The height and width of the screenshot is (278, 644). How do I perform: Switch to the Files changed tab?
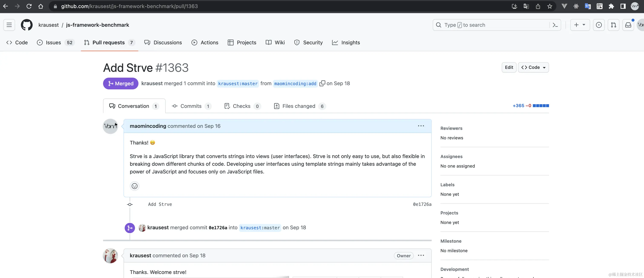pos(299,106)
